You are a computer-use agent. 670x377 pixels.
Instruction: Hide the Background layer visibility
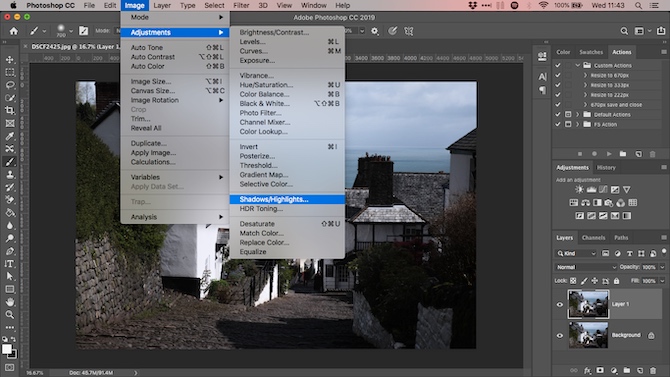click(560, 336)
